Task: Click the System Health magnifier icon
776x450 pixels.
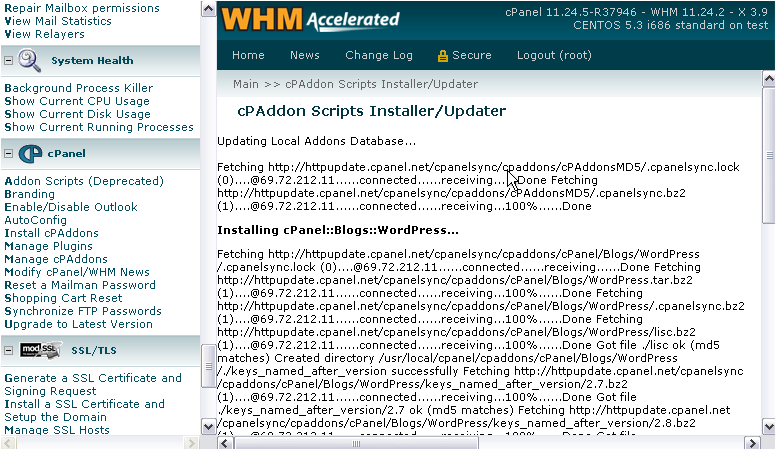Action: [29, 60]
